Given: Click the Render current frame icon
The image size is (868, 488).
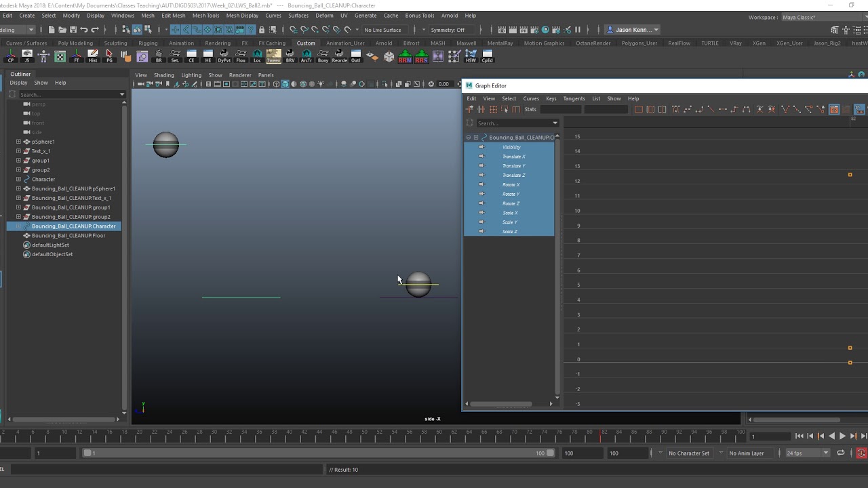Looking at the screenshot, I should (x=513, y=30).
